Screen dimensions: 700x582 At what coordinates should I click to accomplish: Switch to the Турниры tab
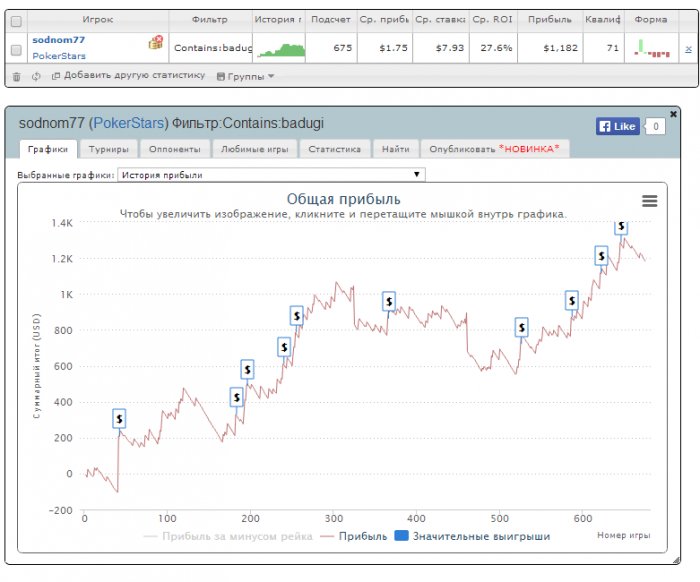pyautogui.click(x=108, y=149)
